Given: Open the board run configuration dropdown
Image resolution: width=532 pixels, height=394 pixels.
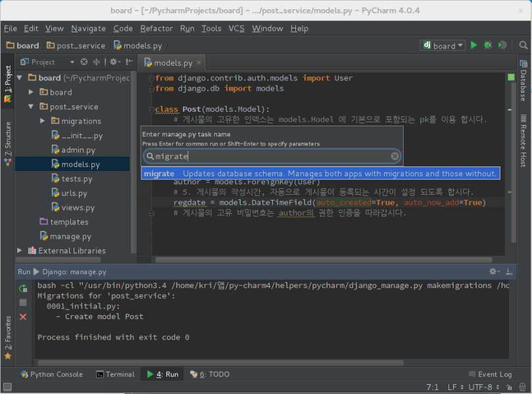Looking at the screenshot, I should coord(443,45).
